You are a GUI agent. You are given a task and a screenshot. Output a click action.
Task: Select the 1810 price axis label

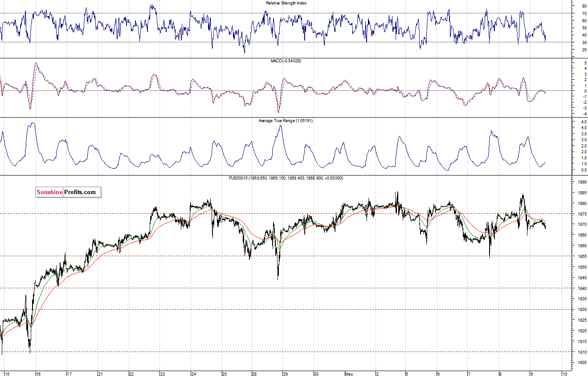582,352
